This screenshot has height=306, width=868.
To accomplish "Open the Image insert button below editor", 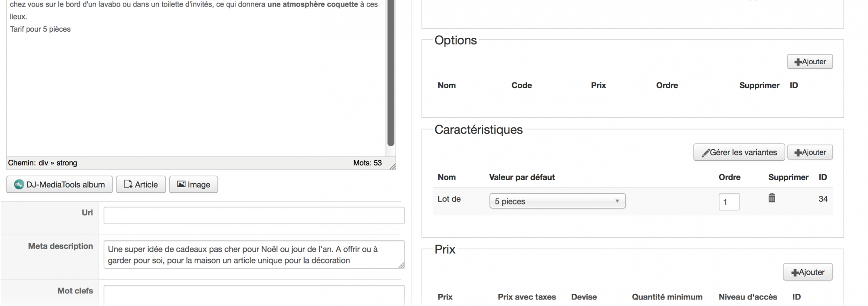I will (194, 184).
